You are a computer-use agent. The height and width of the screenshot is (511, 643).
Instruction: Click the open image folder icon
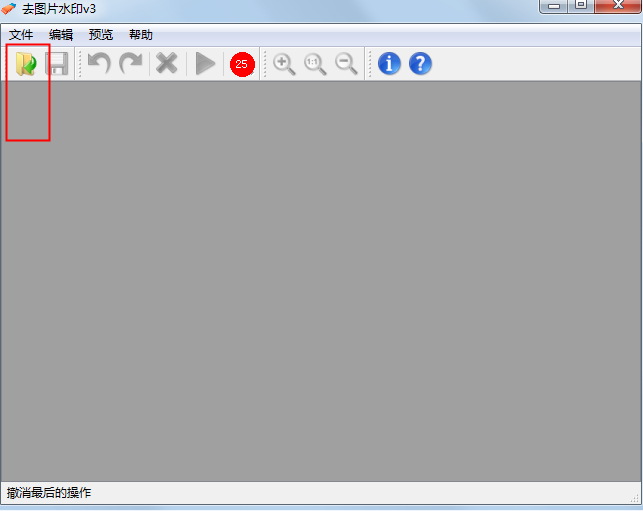[x=26, y=64]
